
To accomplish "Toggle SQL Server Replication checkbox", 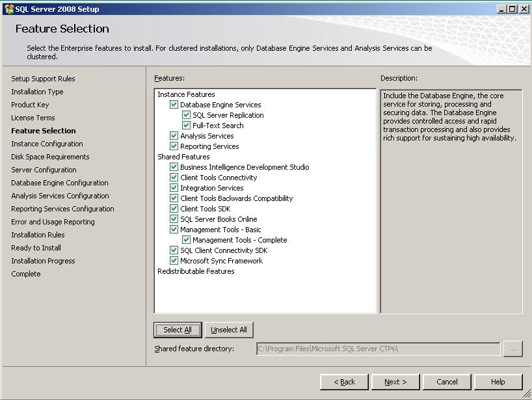I will click(186, 115).
